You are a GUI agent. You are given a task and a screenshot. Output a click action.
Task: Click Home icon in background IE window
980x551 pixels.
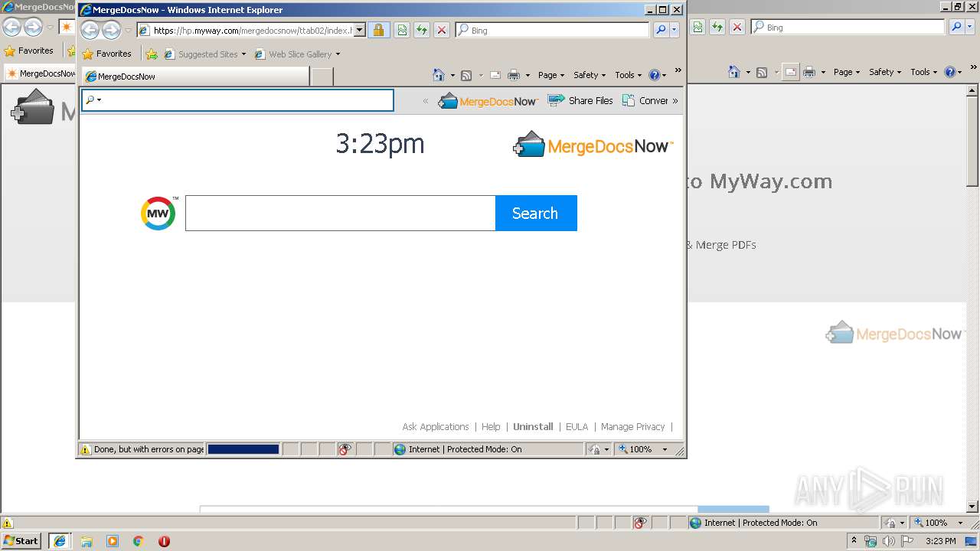734,72
